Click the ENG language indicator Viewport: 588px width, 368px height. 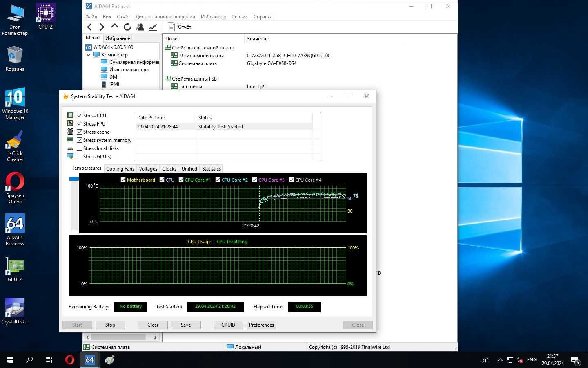point(532,360)
